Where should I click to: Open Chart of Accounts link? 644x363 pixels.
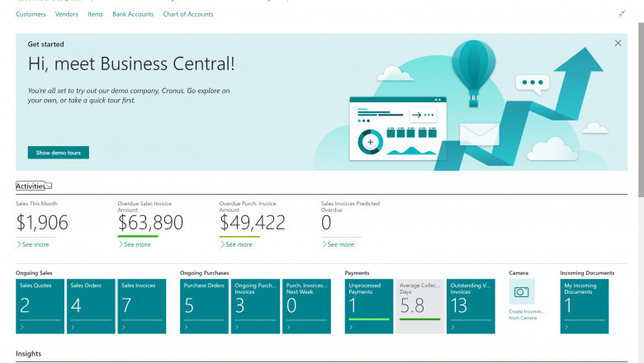click(188, 14)
